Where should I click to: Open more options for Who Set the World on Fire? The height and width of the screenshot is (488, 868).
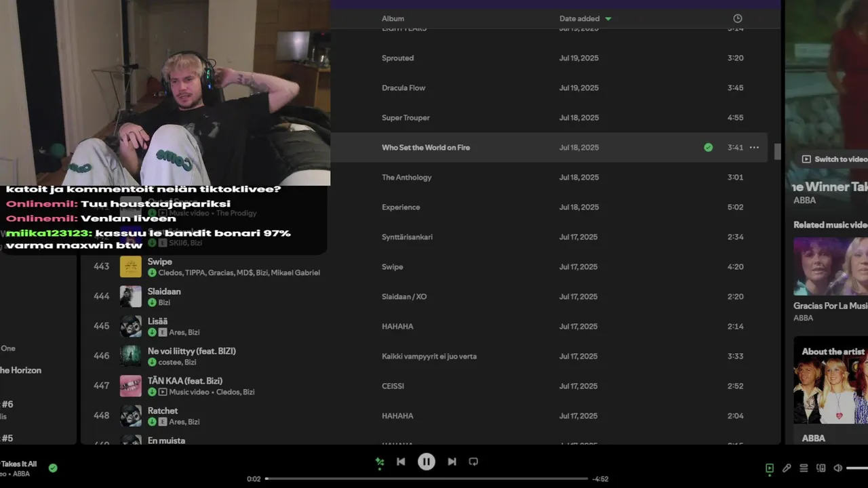[754, 147]
